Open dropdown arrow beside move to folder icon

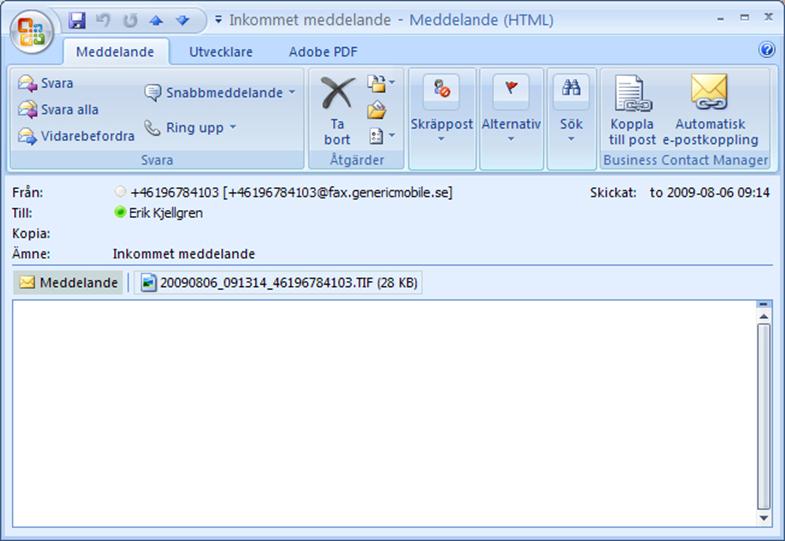click(x=392, y=82)
